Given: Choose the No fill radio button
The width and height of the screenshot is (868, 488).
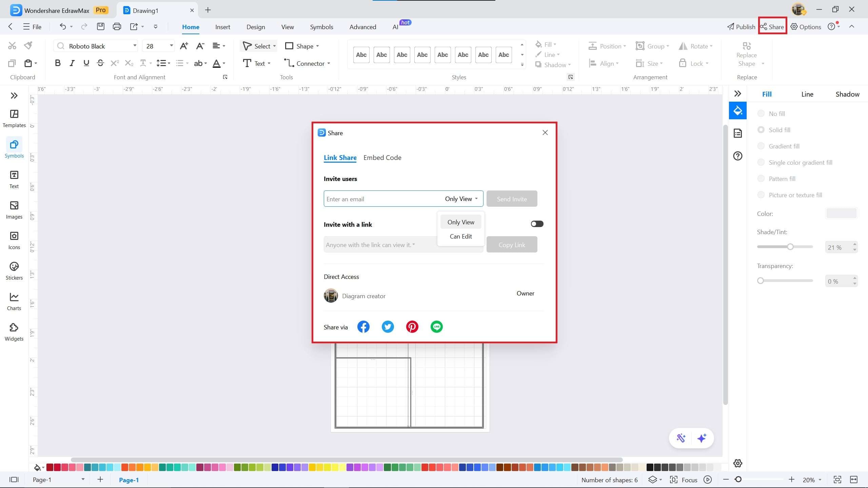Looking at the screenshot, I should (x=761, y=114).
